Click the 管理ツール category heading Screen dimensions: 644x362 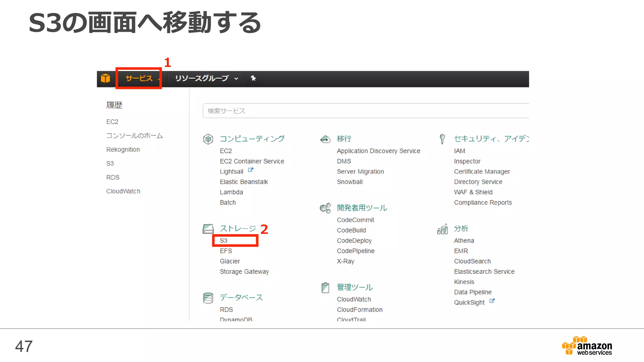click(355, 288)
